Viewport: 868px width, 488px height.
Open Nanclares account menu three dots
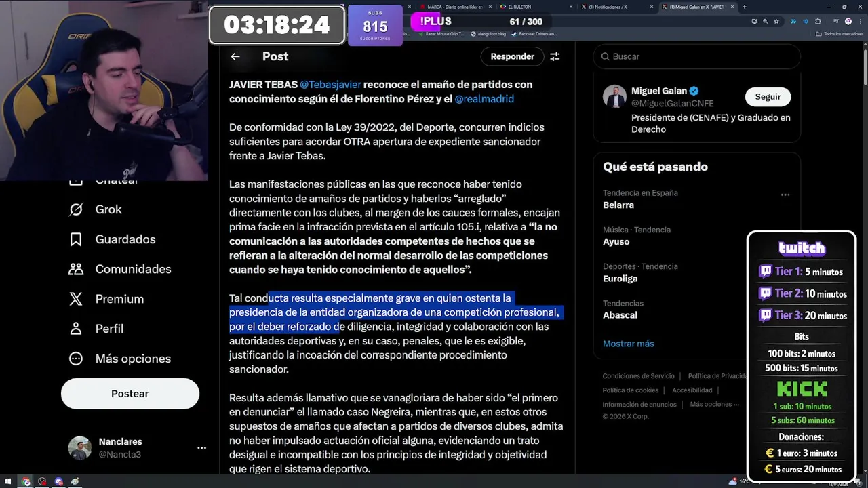point(201,448)
